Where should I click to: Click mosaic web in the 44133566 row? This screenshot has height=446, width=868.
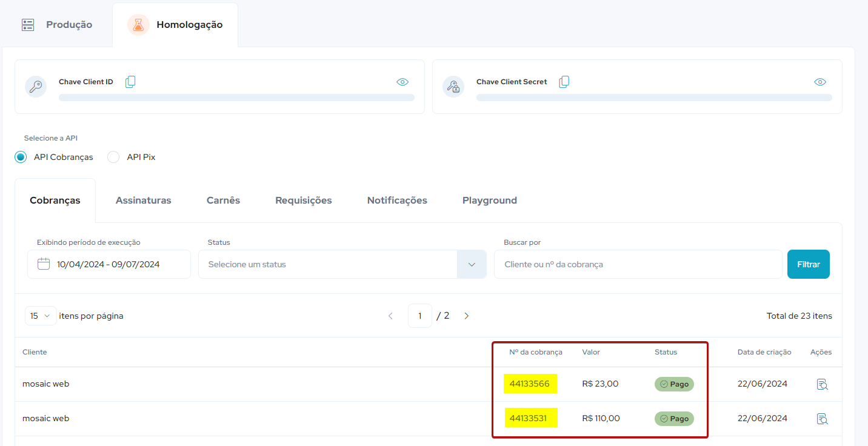point(45,384)
